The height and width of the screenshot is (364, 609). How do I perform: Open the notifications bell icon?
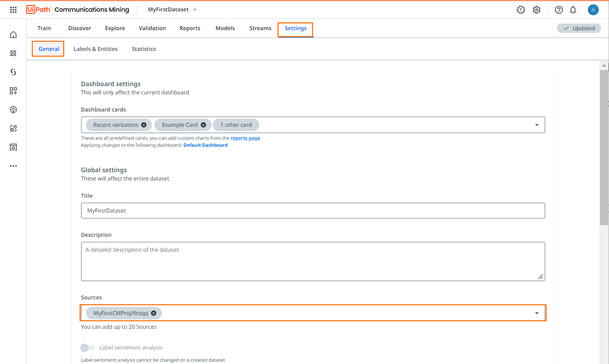(x=573, y=10)
